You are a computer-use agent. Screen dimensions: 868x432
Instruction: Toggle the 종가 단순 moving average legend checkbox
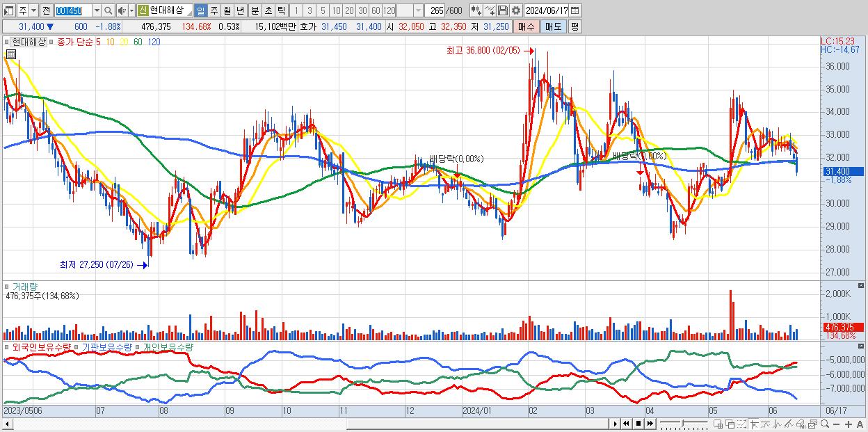coord(51,42)
